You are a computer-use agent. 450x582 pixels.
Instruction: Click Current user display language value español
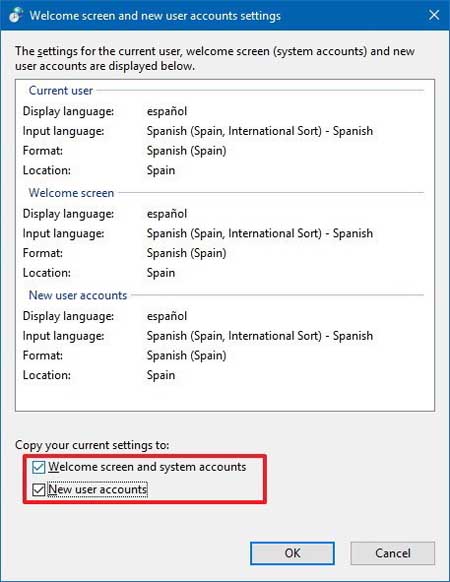pyautogui.click(x=167, y=111)
